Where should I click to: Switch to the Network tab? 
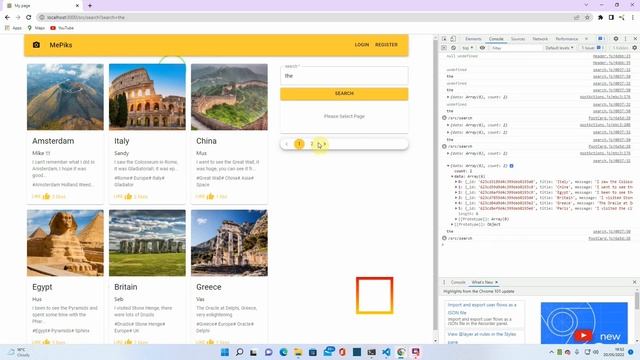point(540,39)
